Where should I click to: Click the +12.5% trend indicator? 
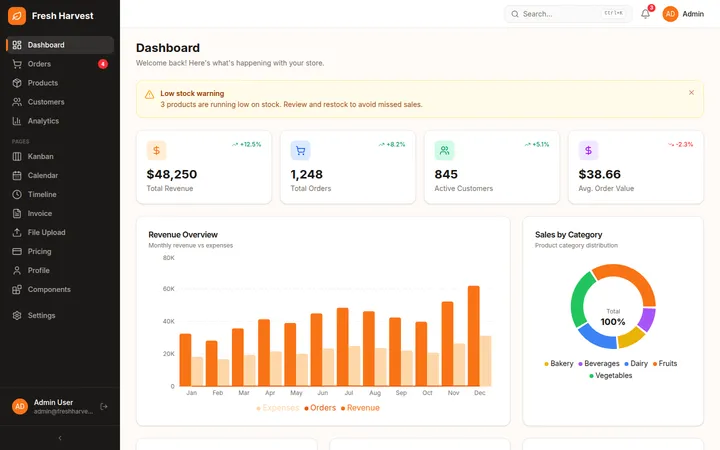(247, 144)
